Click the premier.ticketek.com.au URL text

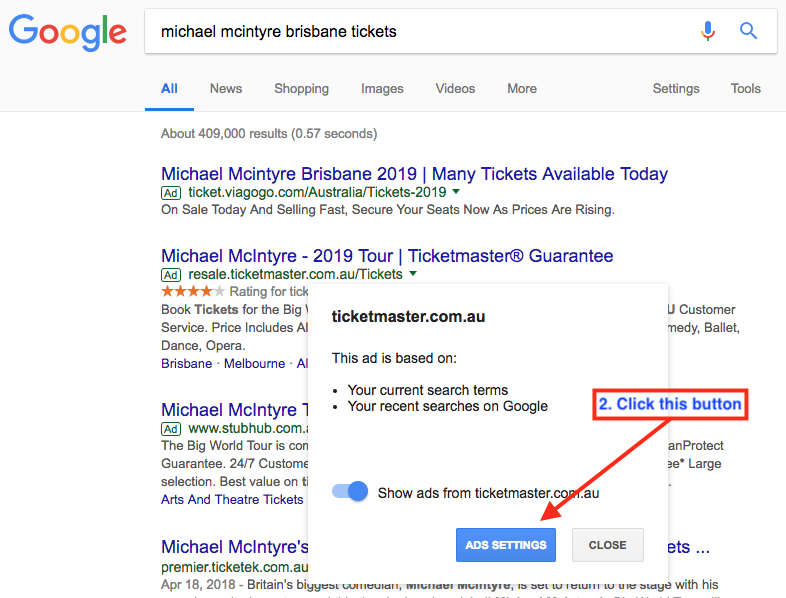pyautogui.click(x=235, y=567)
